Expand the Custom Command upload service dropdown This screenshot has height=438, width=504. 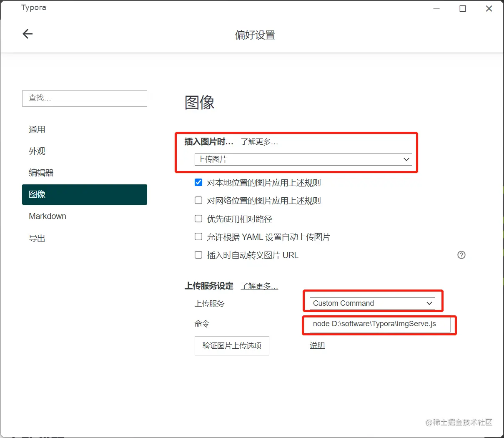click(x=372, y=303)
